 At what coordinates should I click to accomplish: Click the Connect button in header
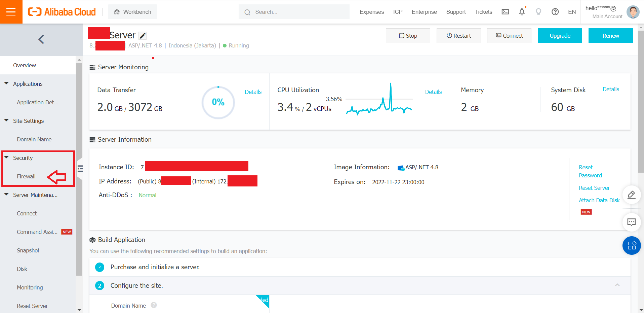(509, 36)
